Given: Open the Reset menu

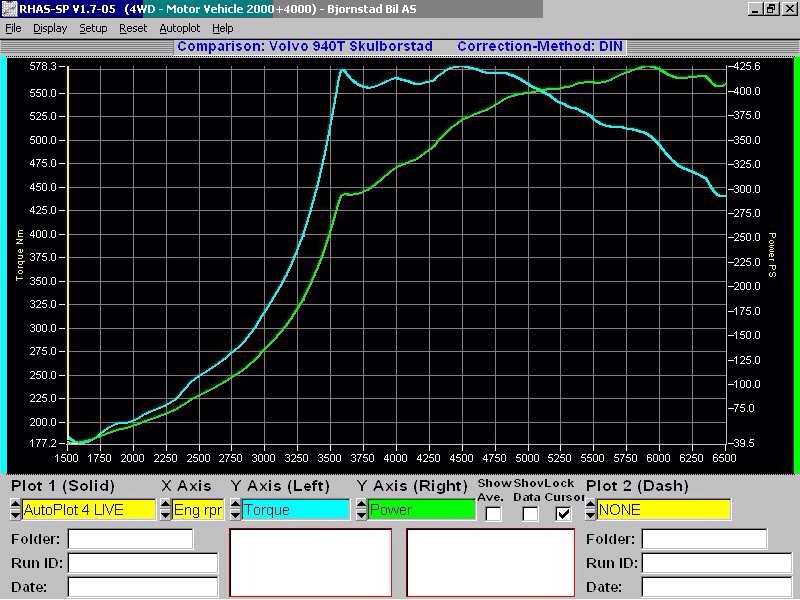Looking at the screenshot, I should coord(133,29).
